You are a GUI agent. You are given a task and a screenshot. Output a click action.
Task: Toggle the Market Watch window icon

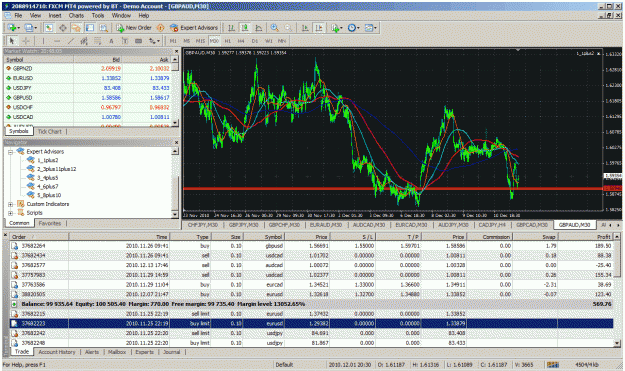pos(49,27)
